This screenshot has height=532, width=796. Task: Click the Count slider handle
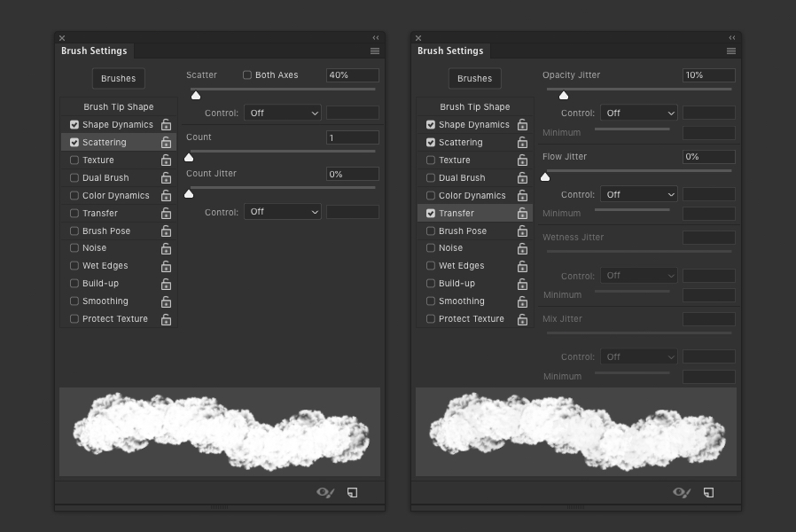[189, 157]
